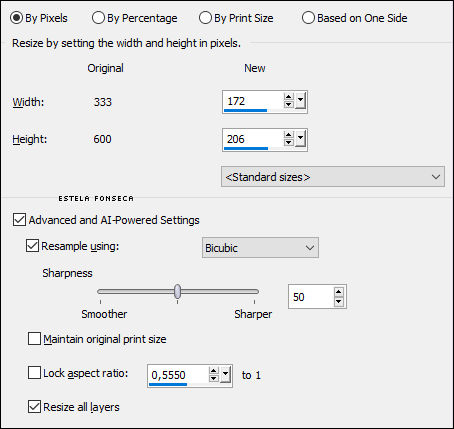
Task: Uncheck Resize all layers
Action: click(34, 407)
